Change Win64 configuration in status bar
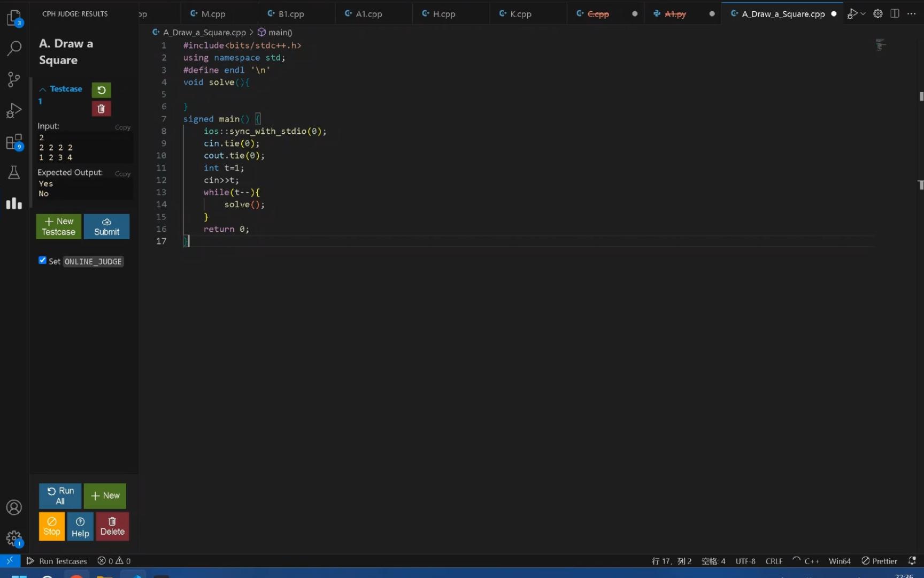924x578 pixels. tap(840, 561)
